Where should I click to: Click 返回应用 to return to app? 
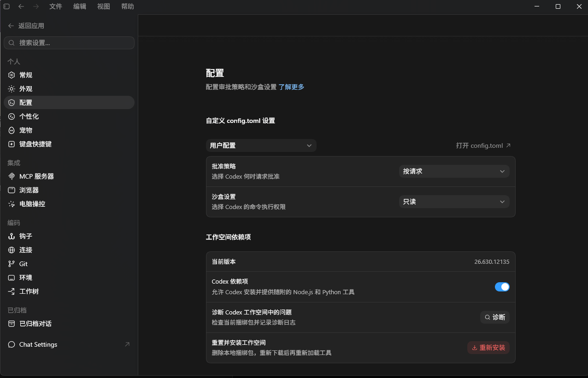click(31, 26)
